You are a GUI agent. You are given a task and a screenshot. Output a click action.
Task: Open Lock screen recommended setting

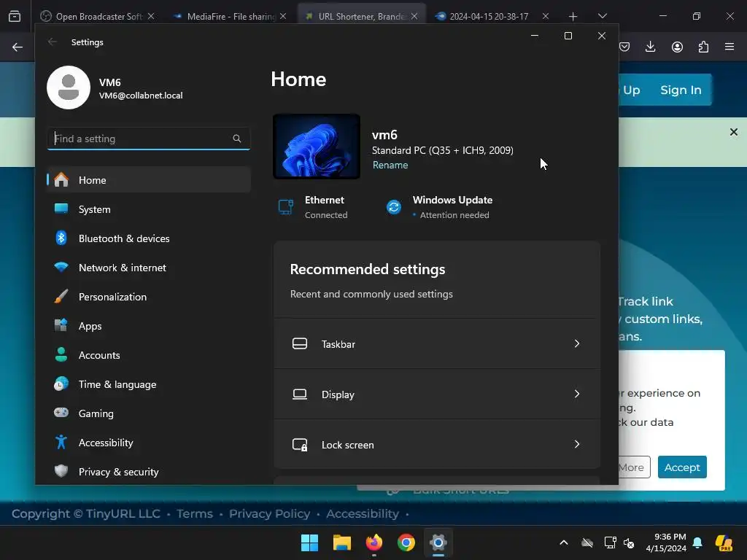[x=437, y=445]
